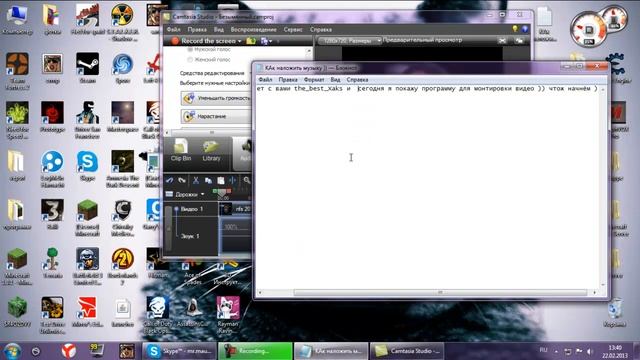The width and height of the screenshot is (640, 360).
Task: Click the taskbar clock showing 13:40
Action: [x=615, y=351]
